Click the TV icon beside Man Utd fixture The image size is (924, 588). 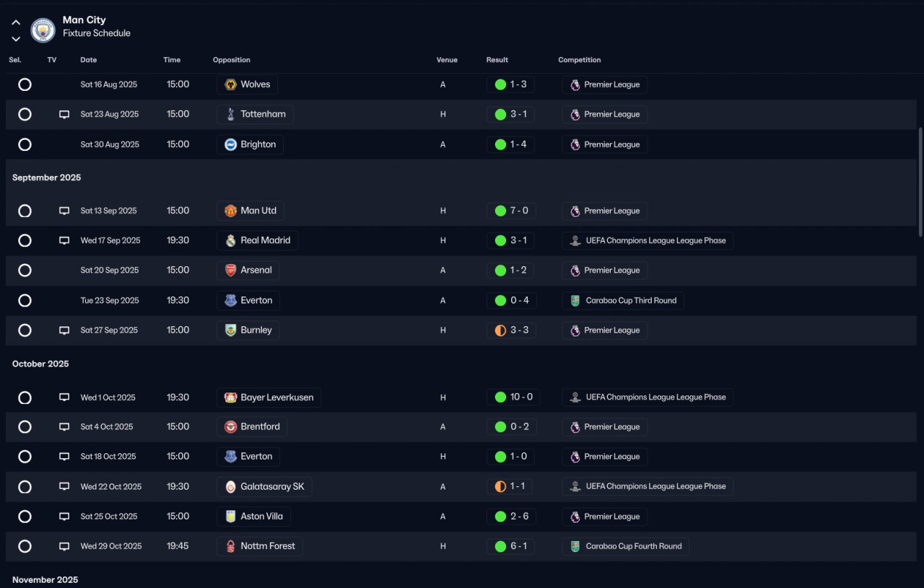click(64, 211)
